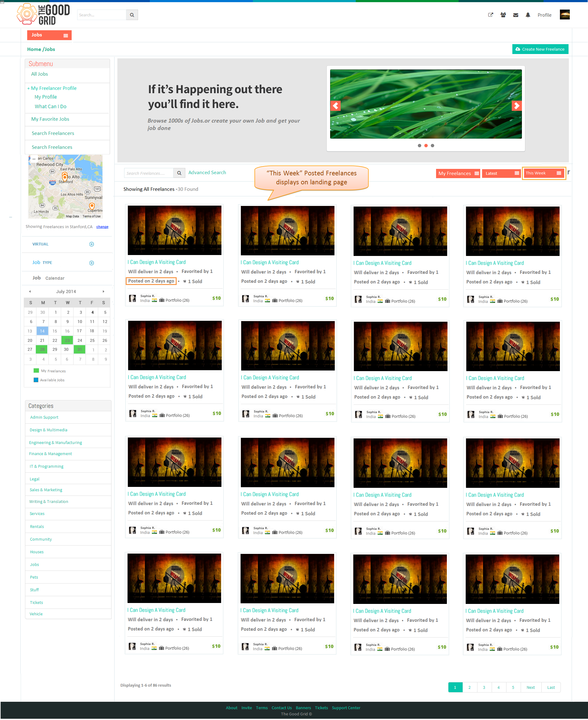Click Last page button
The image size is (588, 720).
point(551,688)
